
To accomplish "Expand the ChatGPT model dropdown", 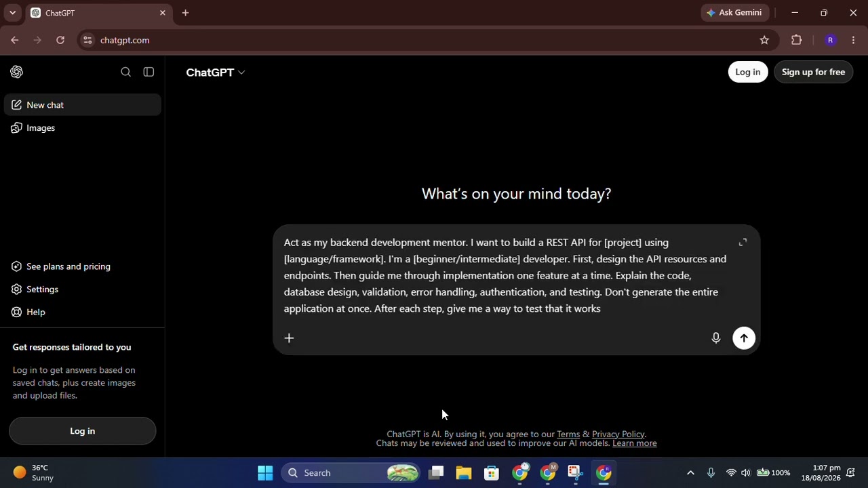I will click(216, 73).
